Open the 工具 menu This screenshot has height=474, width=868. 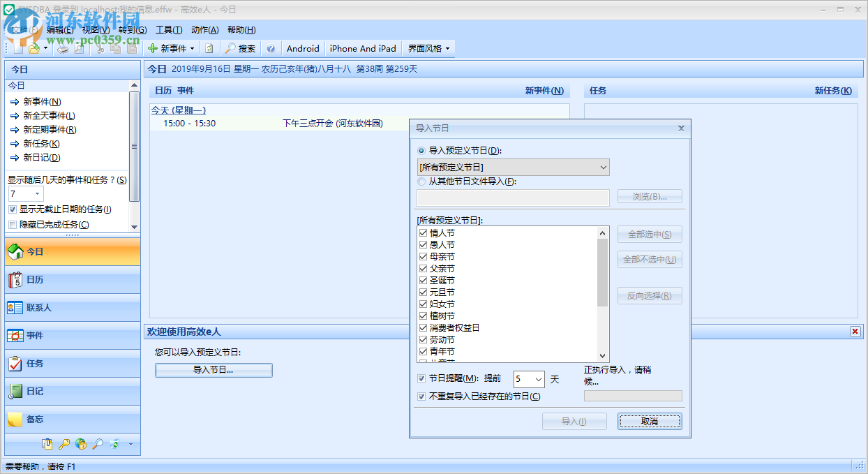coord(169,30)
